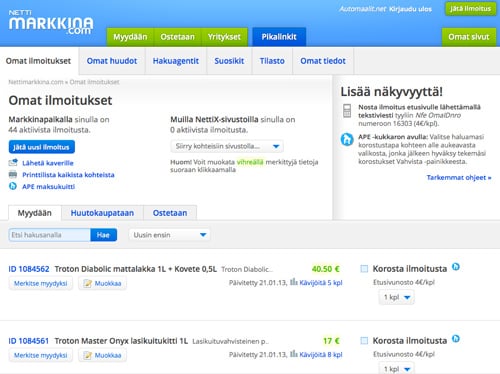Switch to the Omat tiedot tab

point(323,61)
